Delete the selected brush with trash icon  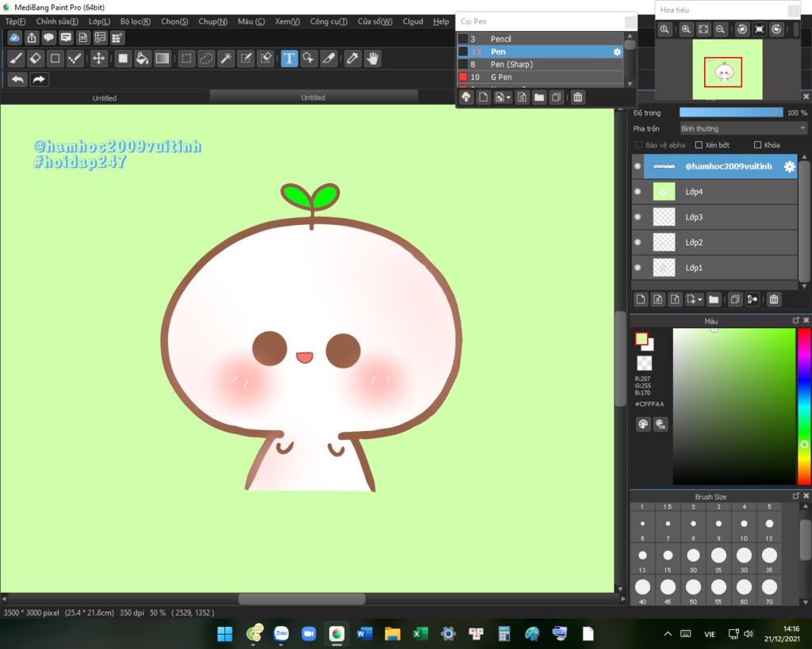578,97
